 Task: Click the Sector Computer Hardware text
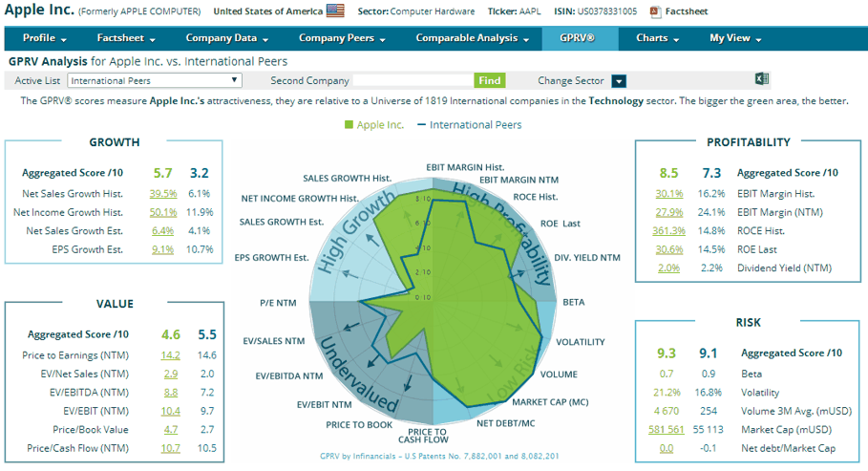click(416, 11)
